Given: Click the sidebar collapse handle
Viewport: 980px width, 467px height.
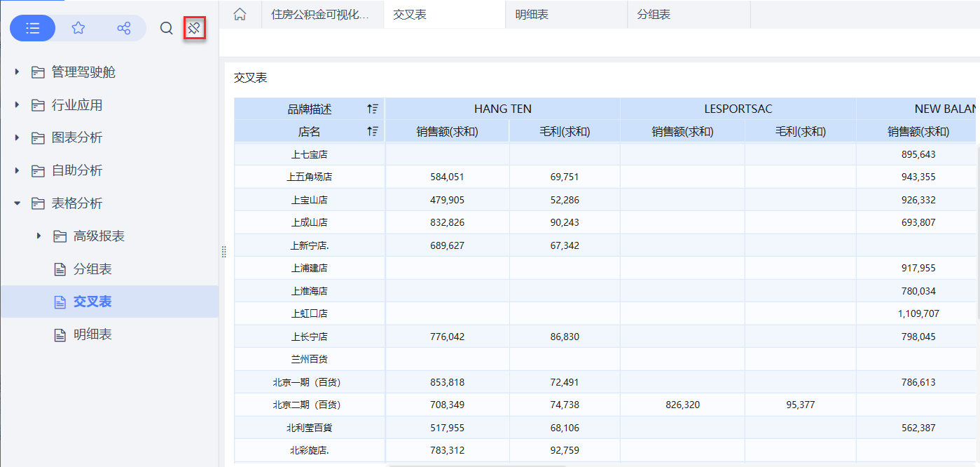Looking at the screenshot, I should (x=223, y=251).
